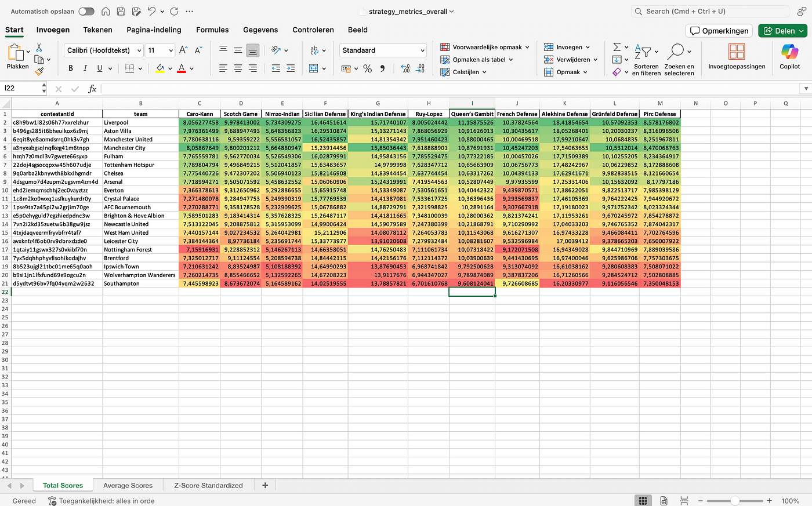Click the cell borders icon
The width and height of the screenshot is (812, 506).
pyautogui.click(x=129, y=68)
